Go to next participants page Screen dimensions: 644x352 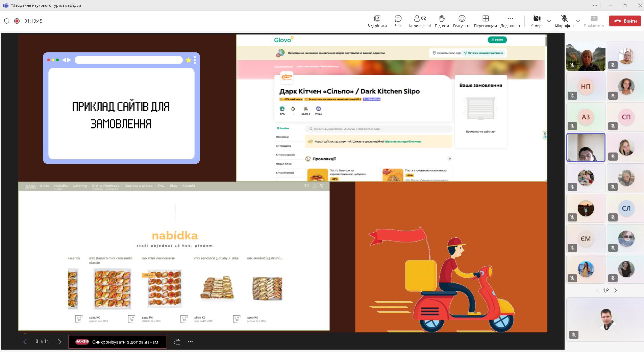coord(616,290)
